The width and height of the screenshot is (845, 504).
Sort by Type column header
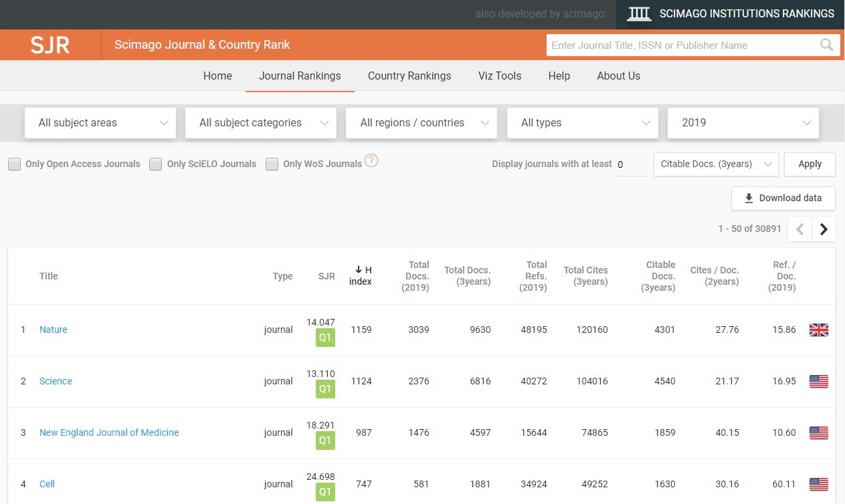pos(283,276)
